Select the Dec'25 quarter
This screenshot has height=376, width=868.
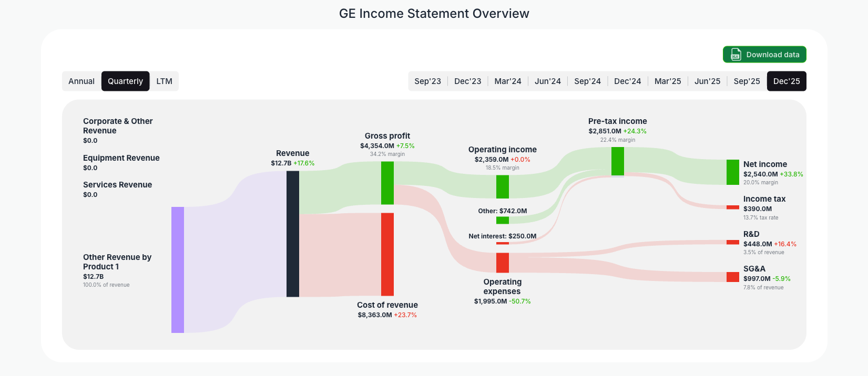(787, 81)
